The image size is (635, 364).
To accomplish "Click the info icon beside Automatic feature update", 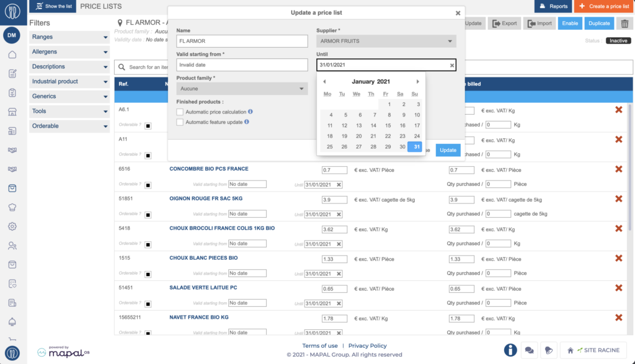I will (x=247, y=122).
